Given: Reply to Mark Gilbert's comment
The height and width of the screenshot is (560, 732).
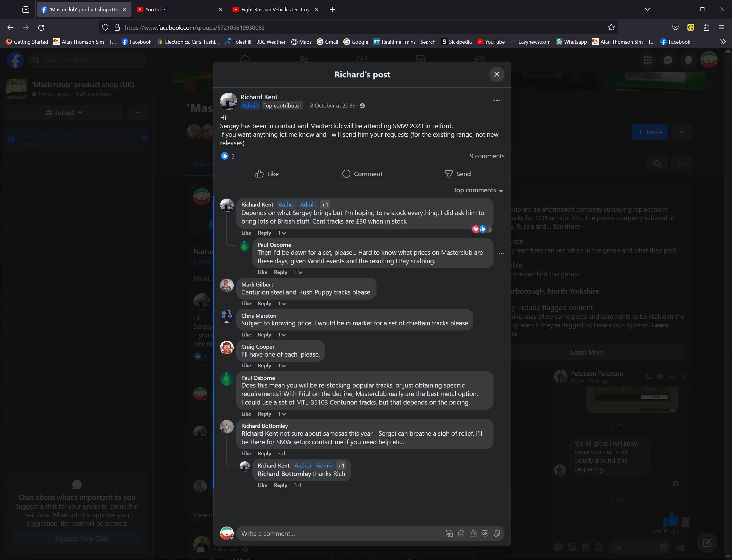Looking at the screenshot, I should pyautogui.click(x=264, y=303).
